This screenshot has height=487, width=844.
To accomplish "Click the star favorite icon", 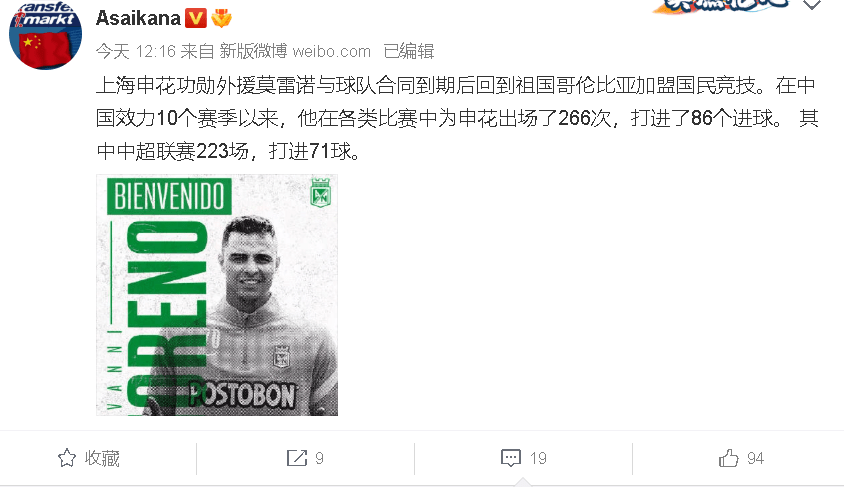I will [x=67, y=458].
